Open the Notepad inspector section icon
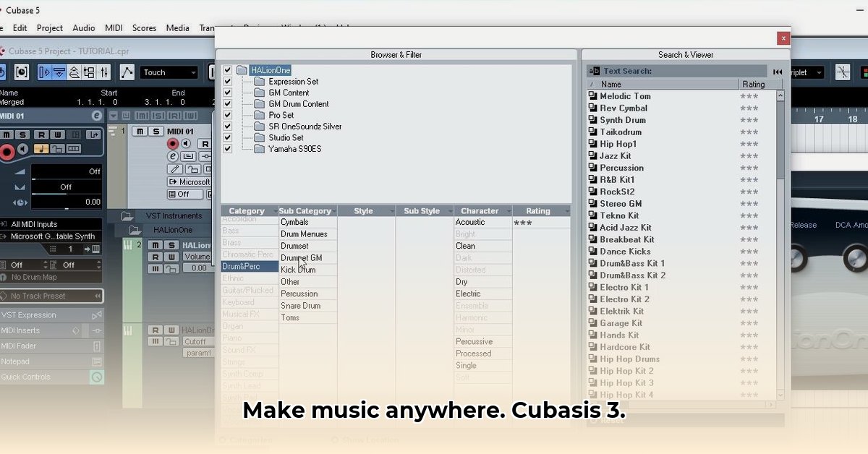 pos(97,361)
